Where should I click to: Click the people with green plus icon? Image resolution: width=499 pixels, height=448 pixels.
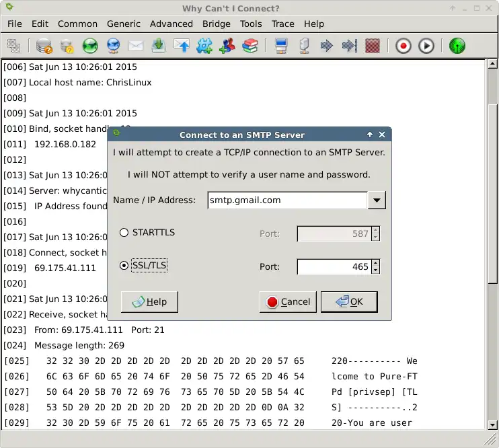[x=227, y=46]
